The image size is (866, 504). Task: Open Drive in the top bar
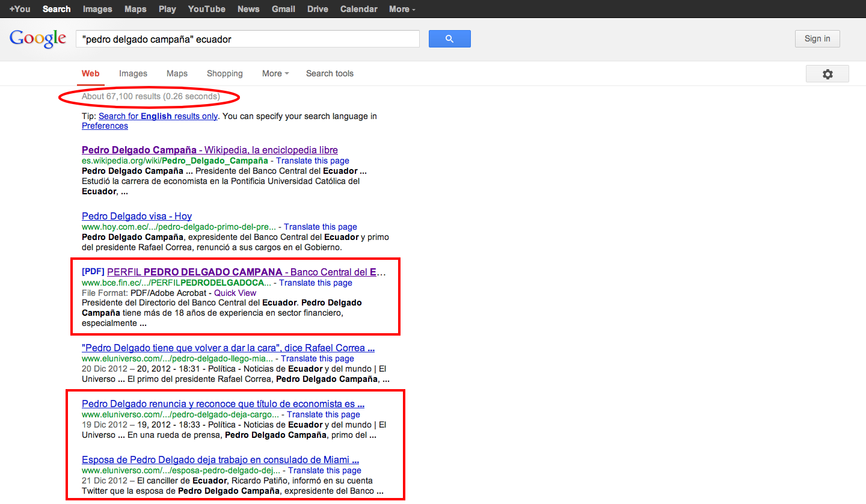click(x=318, y=9)
